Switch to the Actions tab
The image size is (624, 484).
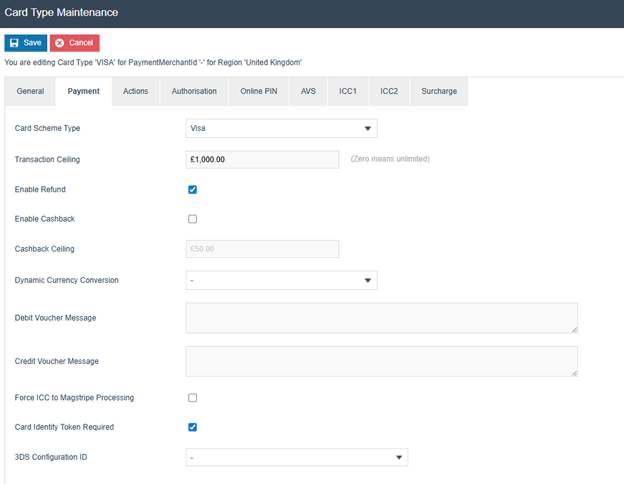pyautogui.click(x=135, y=91)
